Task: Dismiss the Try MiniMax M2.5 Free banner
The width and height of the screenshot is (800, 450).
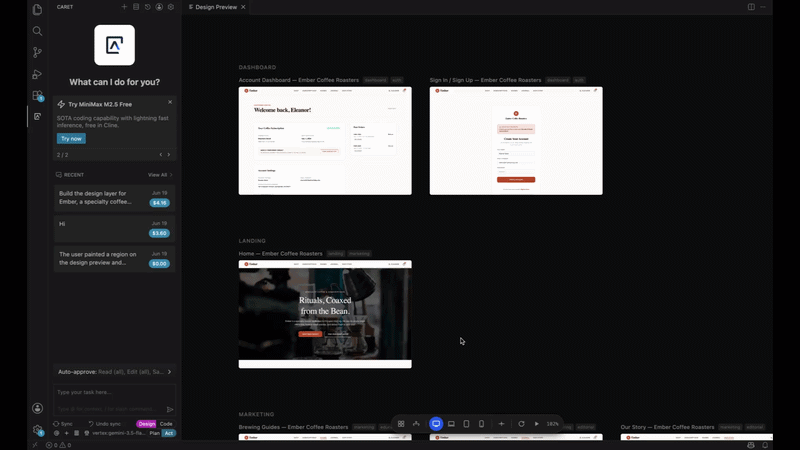Action: point(170,102)
